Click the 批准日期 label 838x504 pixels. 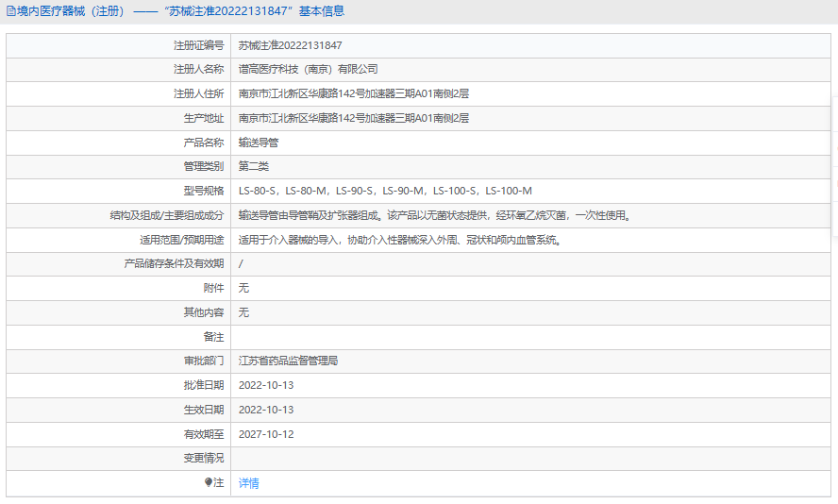click(x=204, y=385)
